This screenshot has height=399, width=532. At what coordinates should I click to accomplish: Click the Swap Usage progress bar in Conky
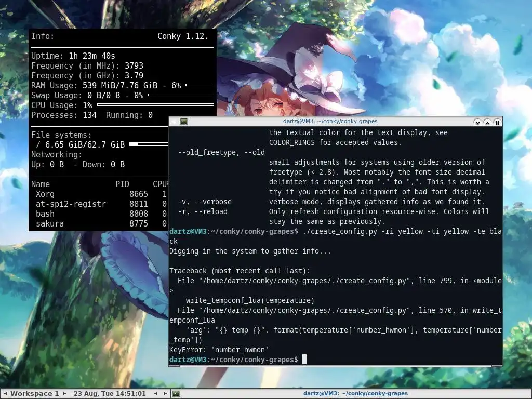click(x=181, y=95)
